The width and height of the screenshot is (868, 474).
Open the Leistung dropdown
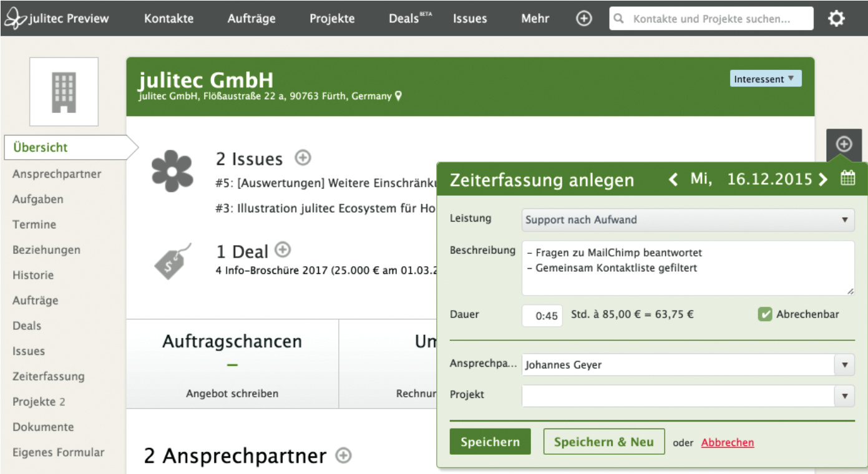(688, 220)
